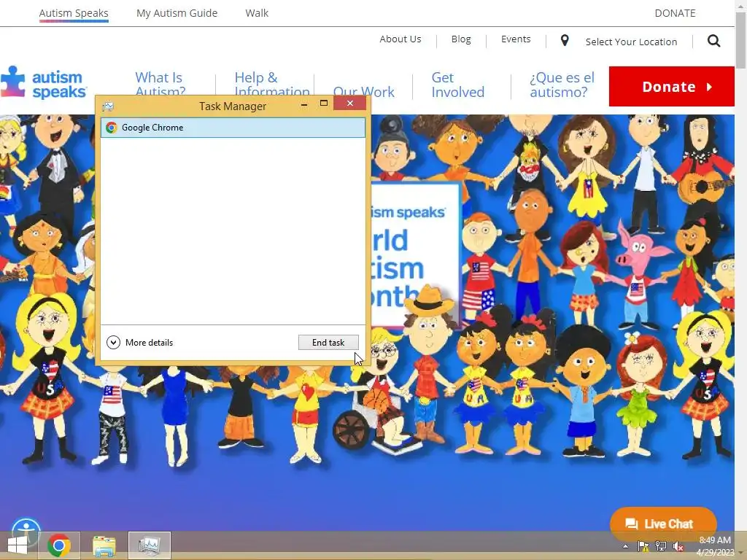Open the Autism Speaks top tab
Viewport: 747px width, 560px height.
pos(74,13)
